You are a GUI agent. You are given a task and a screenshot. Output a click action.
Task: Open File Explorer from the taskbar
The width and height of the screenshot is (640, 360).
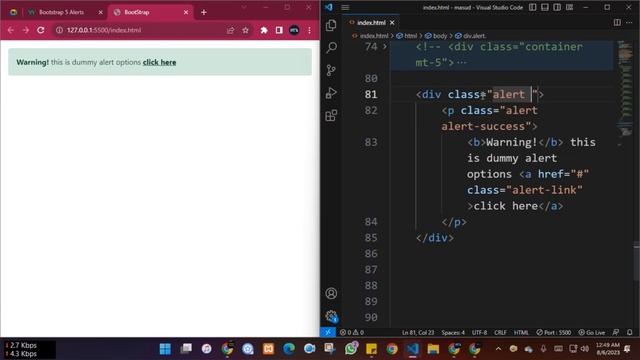[433, 349]
